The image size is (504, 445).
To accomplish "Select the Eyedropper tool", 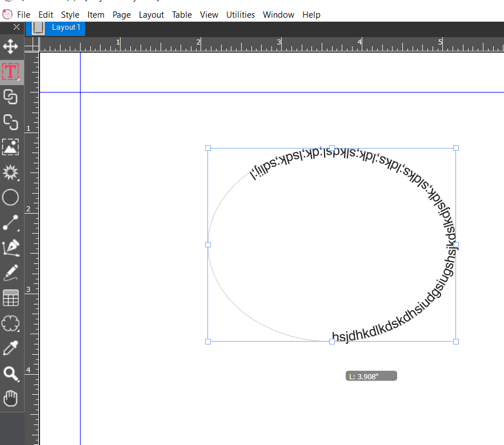I will pyautogui.click(x=11, y=348).
